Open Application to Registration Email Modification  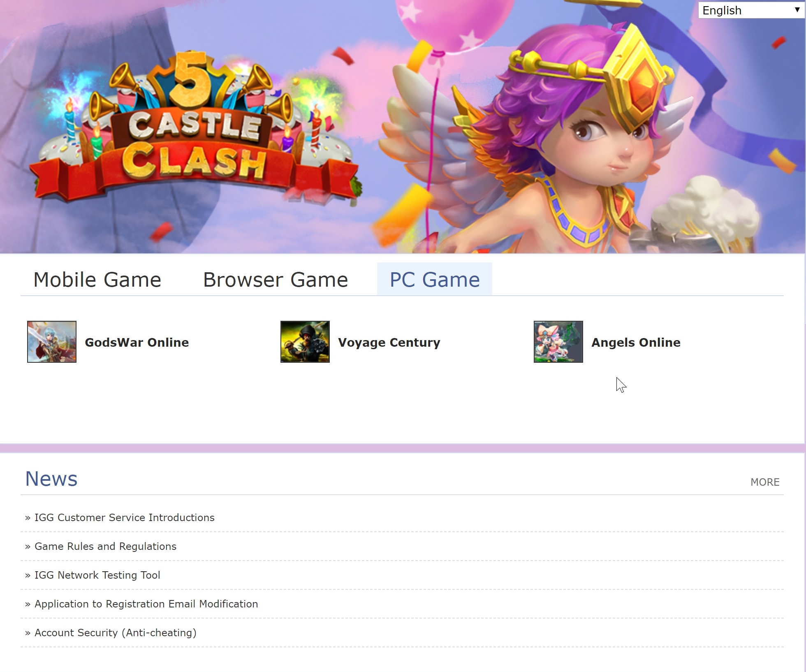point(146,604)
